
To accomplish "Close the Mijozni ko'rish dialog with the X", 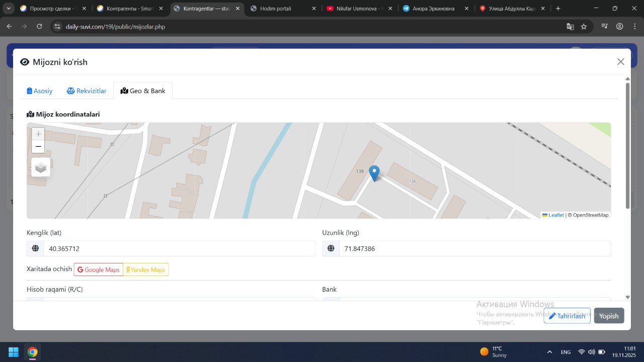I will [x=621, y=62].
